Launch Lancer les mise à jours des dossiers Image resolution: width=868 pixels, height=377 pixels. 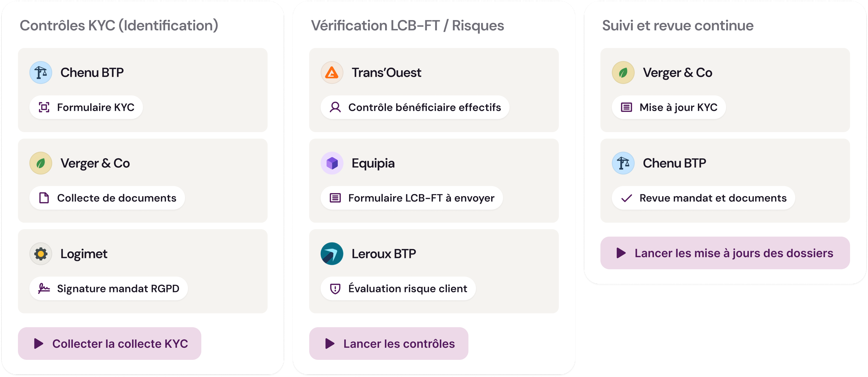(x=725, y=253)
